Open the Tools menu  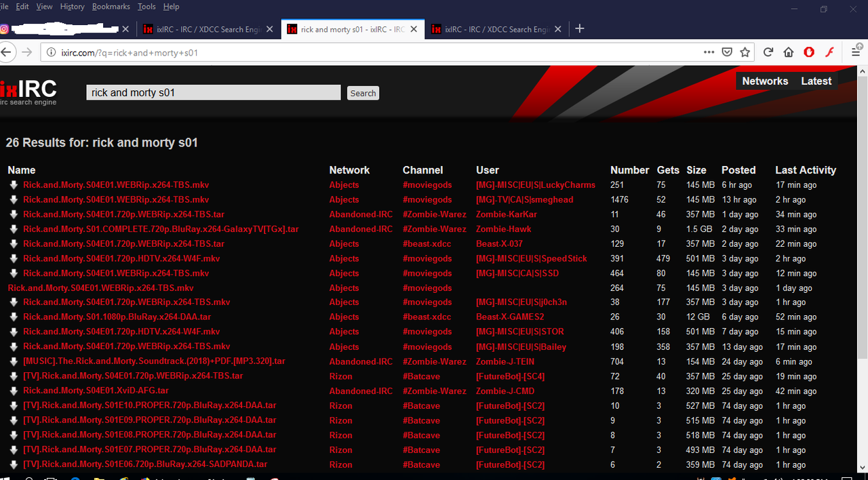146,6
